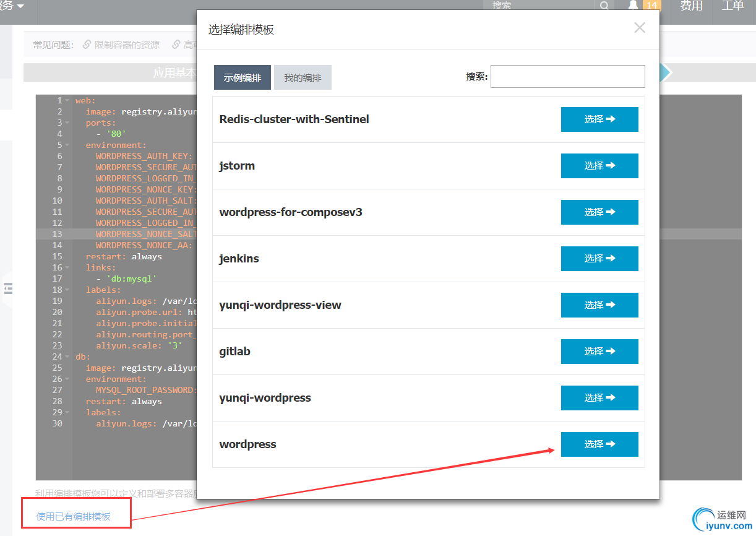Click the orange 14 notification badge
Screen dimensions: 756x536
651,6
